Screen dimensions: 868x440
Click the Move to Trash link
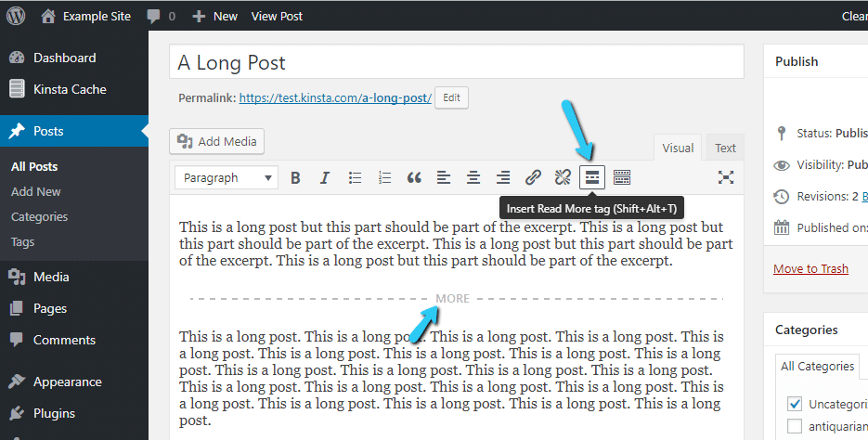(x=810, y=268)
